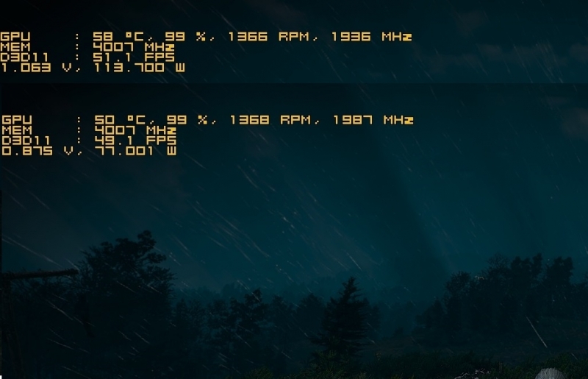Select the 113.700 W power draw value

(139, 68)
